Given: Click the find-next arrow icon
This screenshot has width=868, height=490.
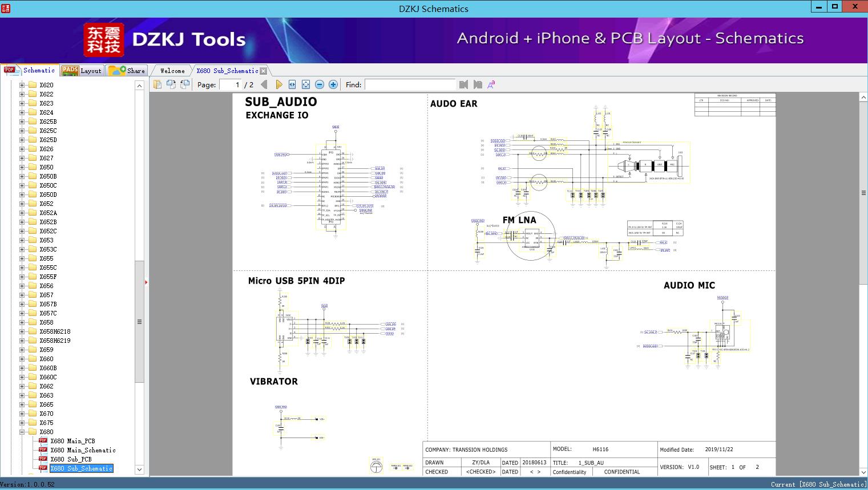Looking at the screenshot, I should coord(478,84).
